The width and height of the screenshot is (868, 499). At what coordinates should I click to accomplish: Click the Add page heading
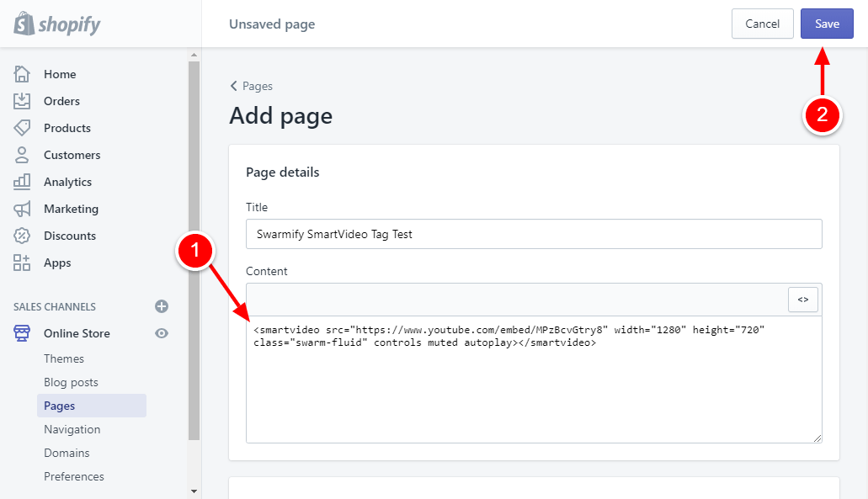(280, 115)
